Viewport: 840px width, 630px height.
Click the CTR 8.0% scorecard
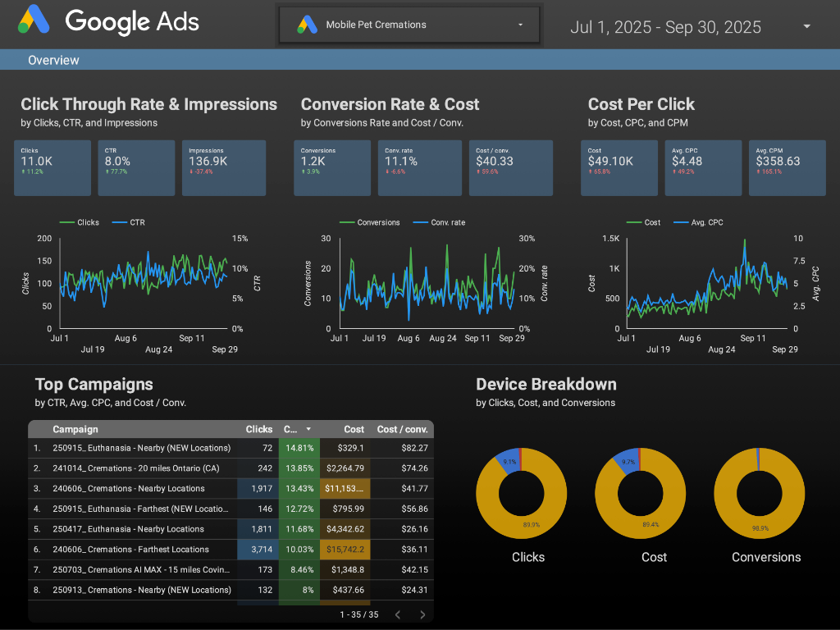136,167
